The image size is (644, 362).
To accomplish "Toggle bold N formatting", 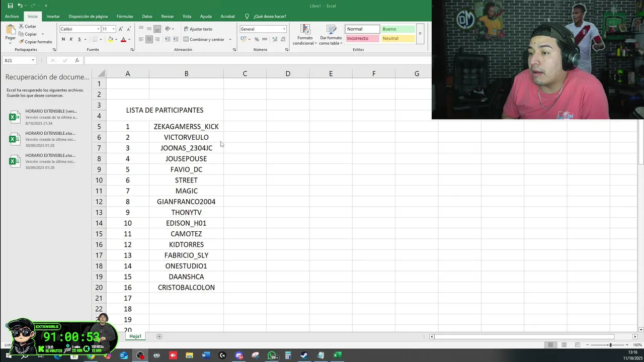I will tap(63, 39).
